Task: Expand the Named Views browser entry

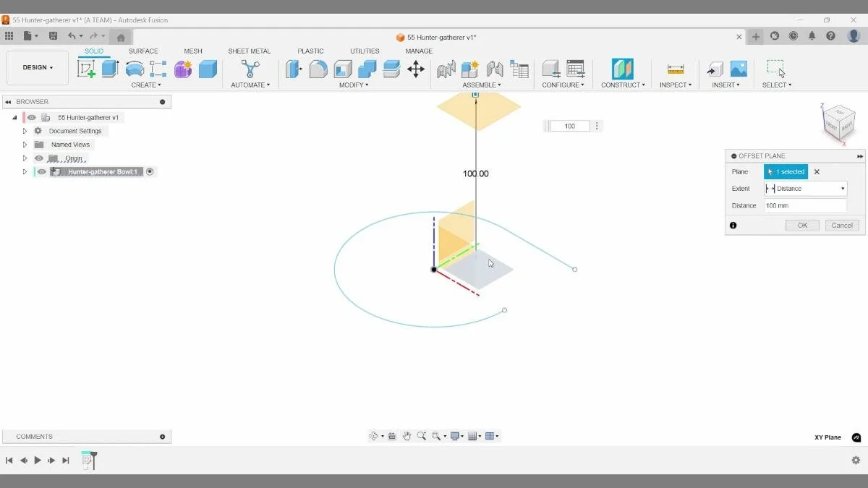Action: pyautogui.click(x=25, y=144)
